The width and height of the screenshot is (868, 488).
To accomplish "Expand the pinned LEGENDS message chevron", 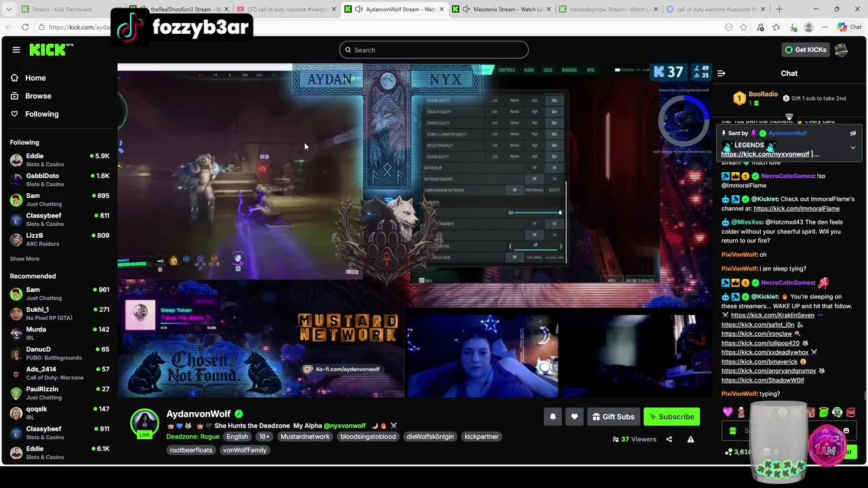I will coord(853,147).
